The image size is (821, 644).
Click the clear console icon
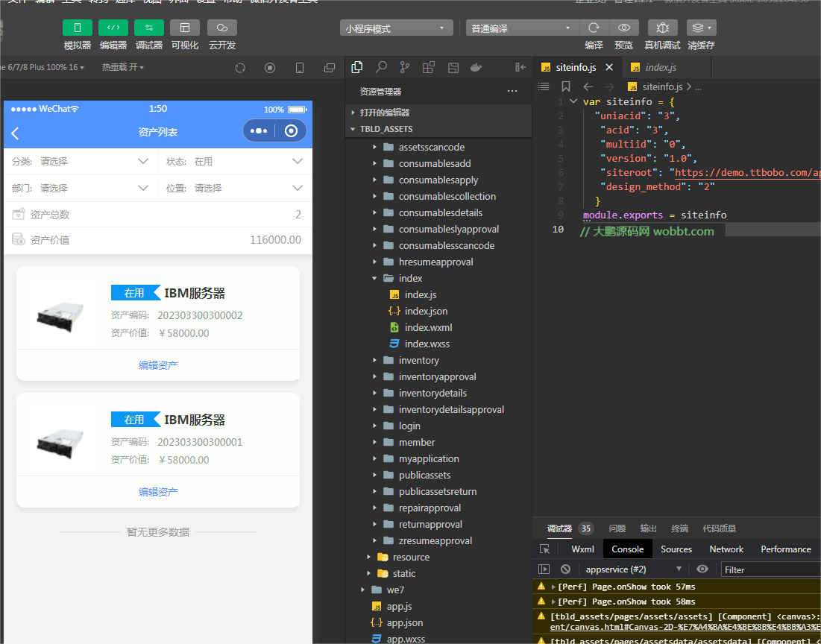(564, 569)
